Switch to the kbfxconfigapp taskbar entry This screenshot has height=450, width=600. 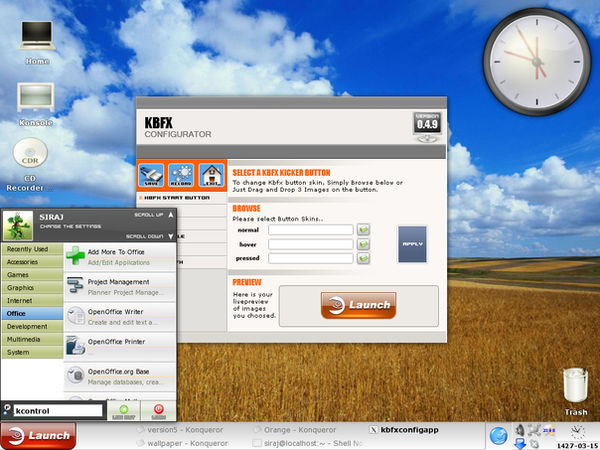(404, 430)
